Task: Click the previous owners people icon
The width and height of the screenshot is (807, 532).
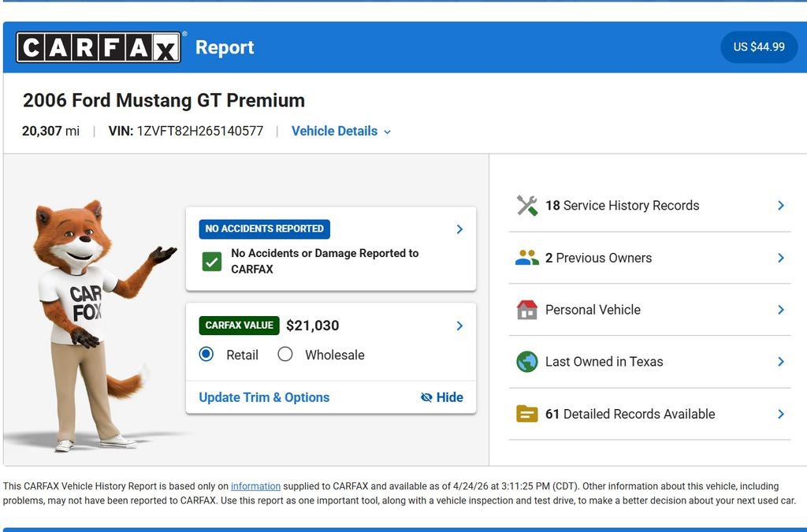Action: pyautogui.click(x=527, y=258)
